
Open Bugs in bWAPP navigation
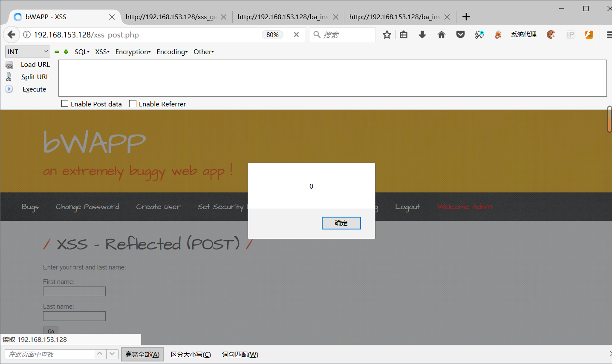[30, 207]
